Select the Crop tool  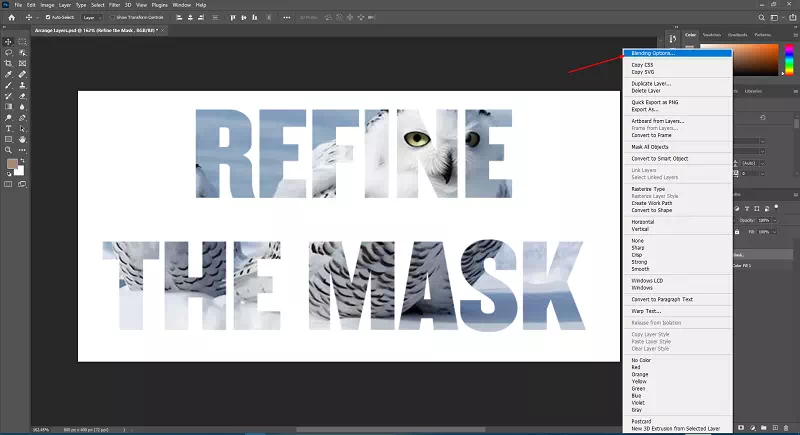tap(8, 63)
